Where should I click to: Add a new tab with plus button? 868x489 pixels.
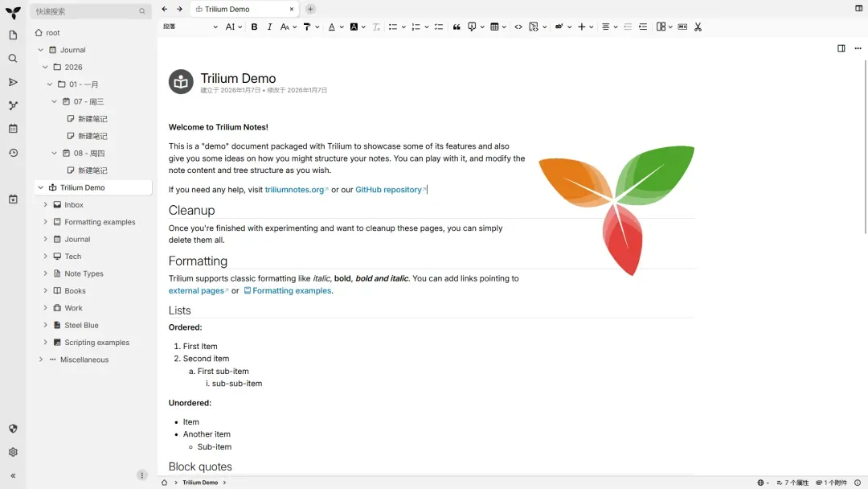click(310, 9)
